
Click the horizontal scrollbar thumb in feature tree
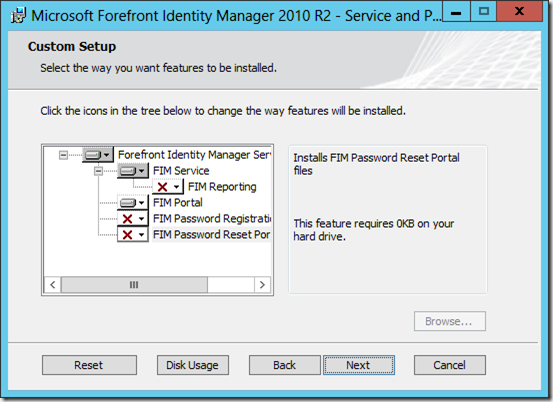click(134, 285)
